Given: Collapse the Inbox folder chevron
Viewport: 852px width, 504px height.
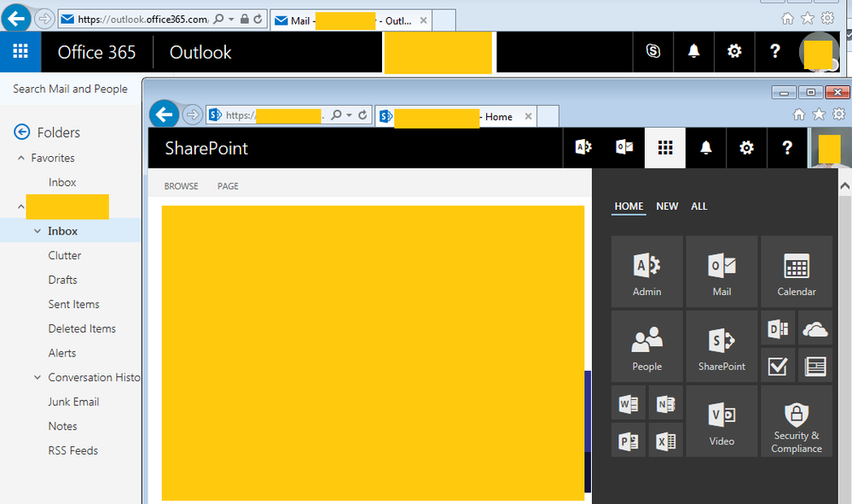Looking at the screenshot, I should pos(38,230).
